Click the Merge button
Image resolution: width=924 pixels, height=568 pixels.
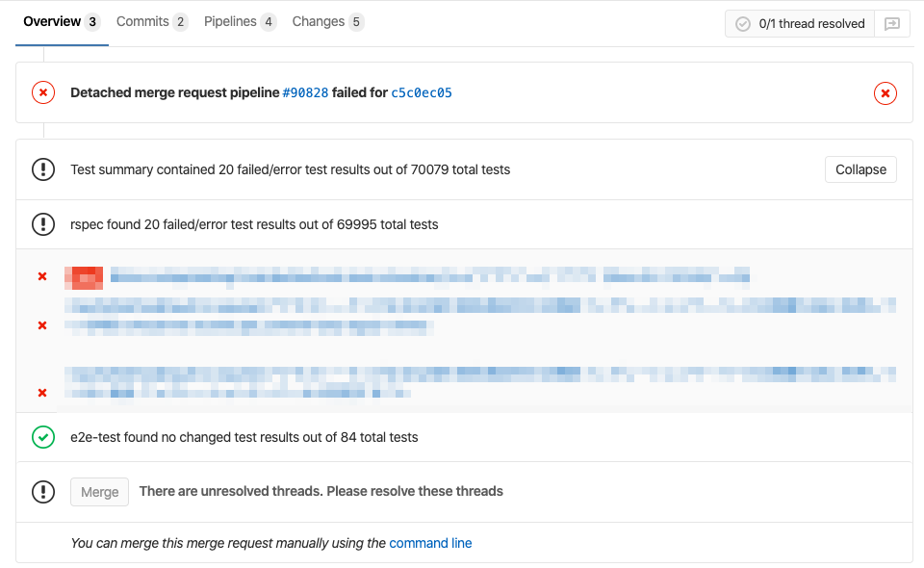point(99,492)
